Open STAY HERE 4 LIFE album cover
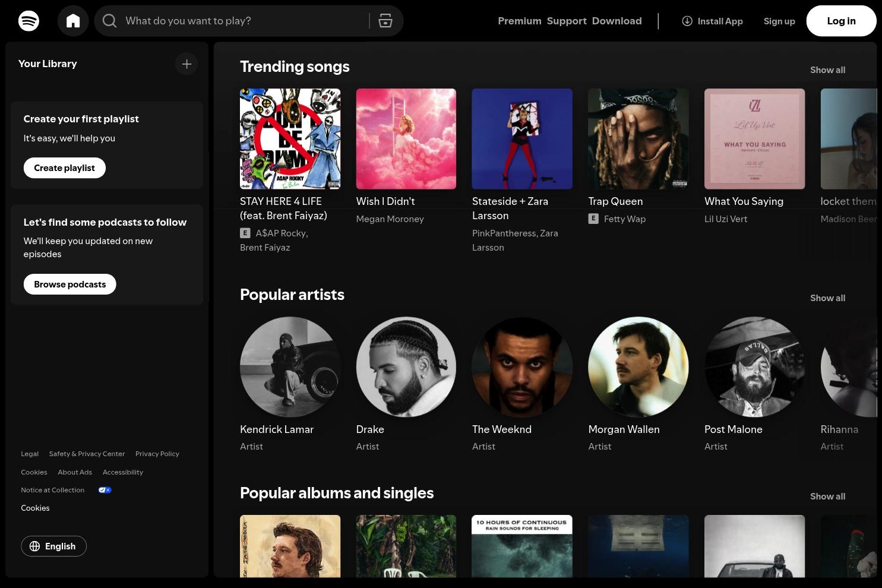Image resolution: width=882 pixels, height=588 pixels. point(290,139)
